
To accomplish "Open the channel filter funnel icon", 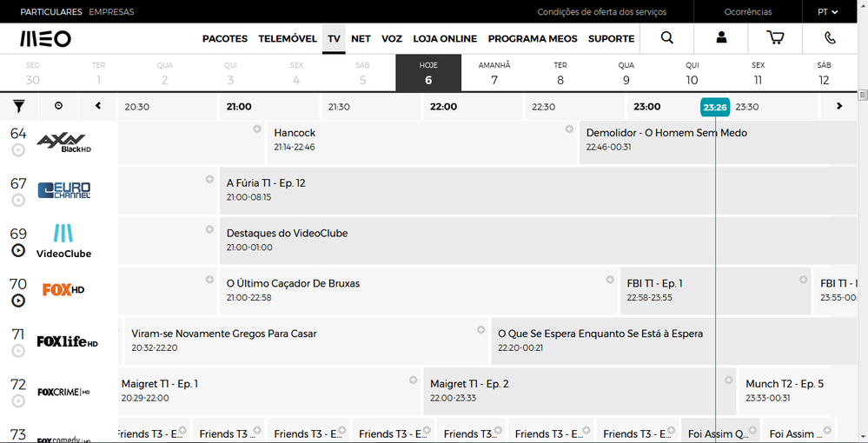I will [19, 106].
